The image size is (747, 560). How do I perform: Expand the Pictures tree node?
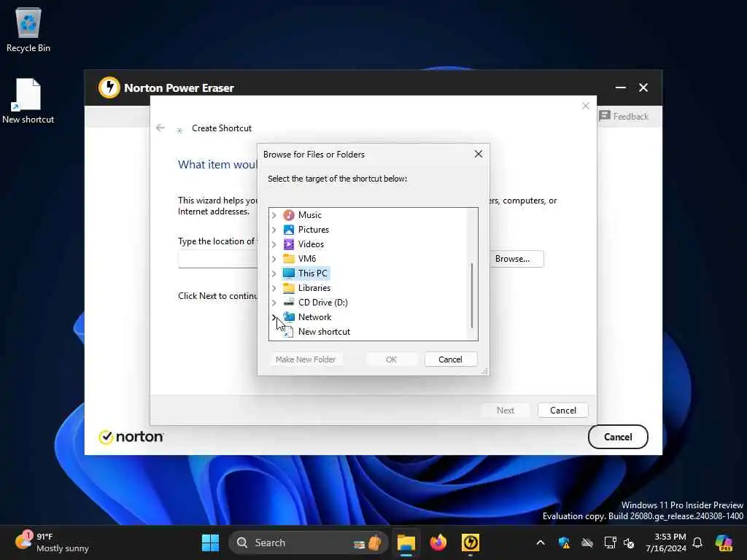coord(274,230)
